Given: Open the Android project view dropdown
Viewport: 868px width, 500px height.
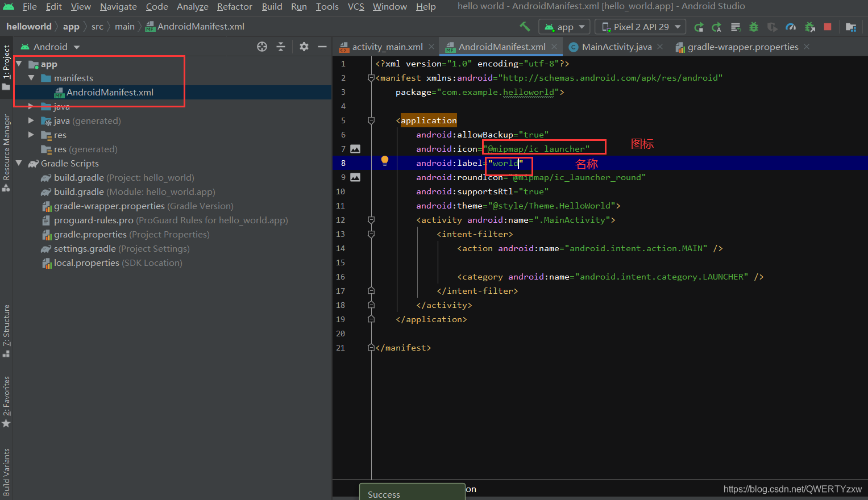Looking at the screenshot, I should pyautogui.click(x=50, y=47).
